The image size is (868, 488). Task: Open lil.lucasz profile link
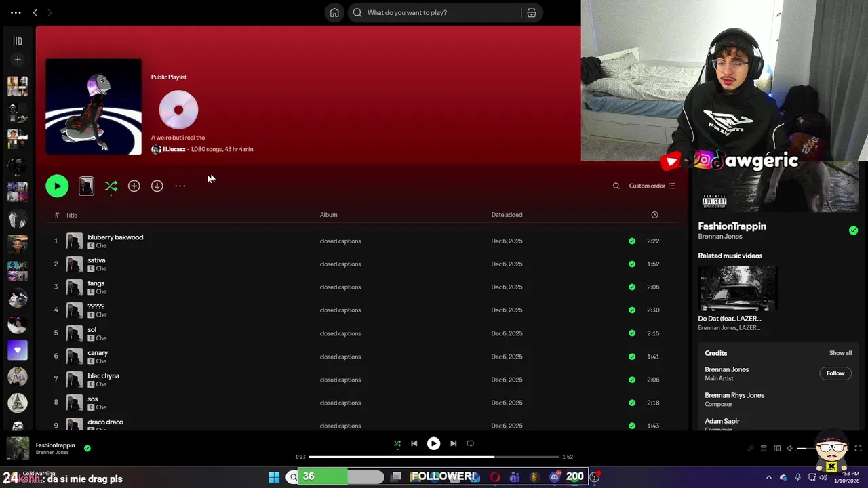point(174,149)
